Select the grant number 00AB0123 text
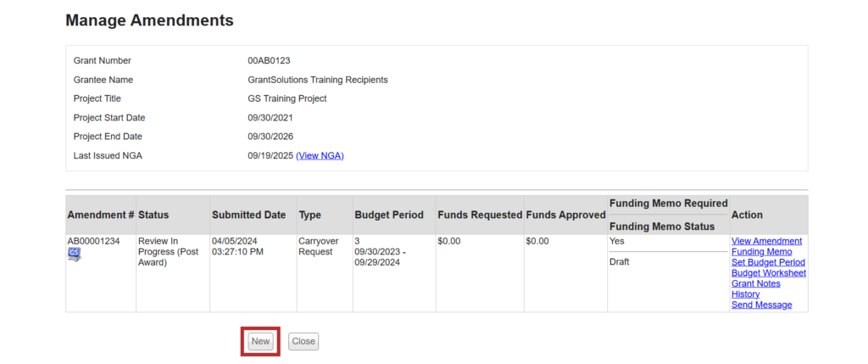The height and width of the screenshot is (364, 868). coord(269,61)
